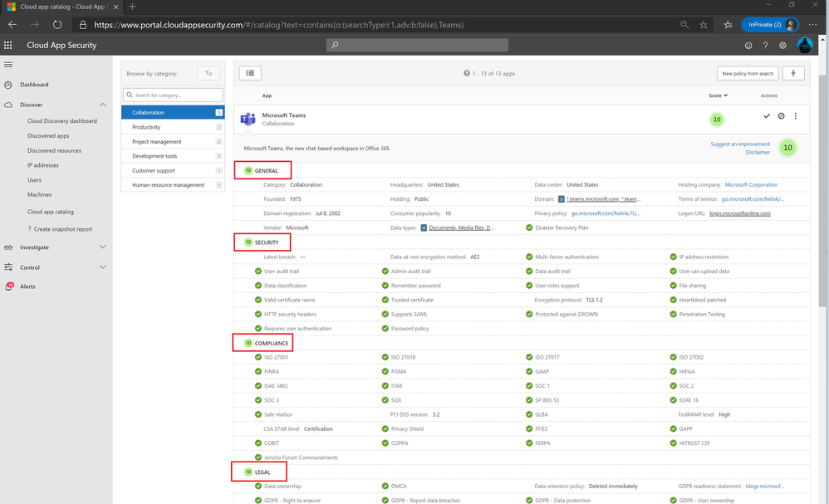Toggle the list view filter button

250,73
